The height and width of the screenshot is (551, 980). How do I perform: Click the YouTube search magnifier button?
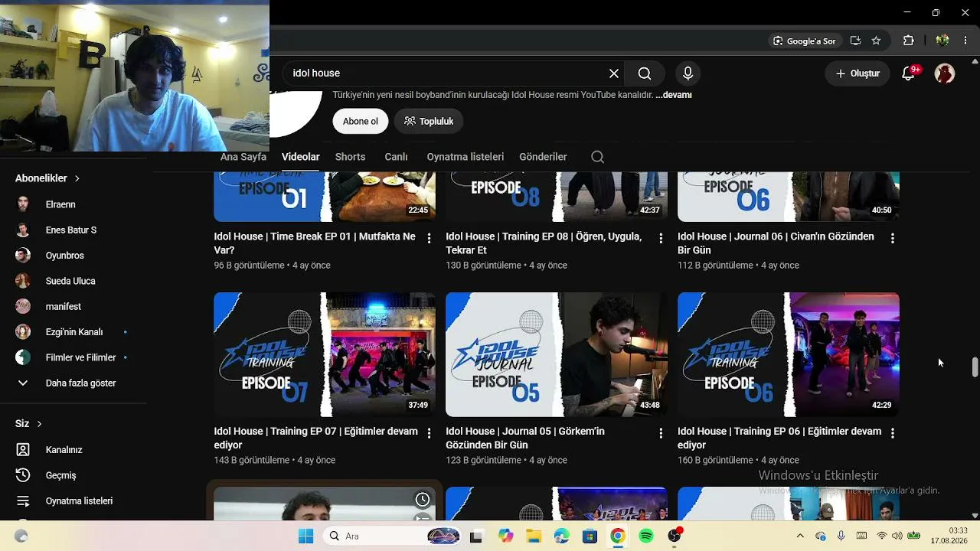645,73
